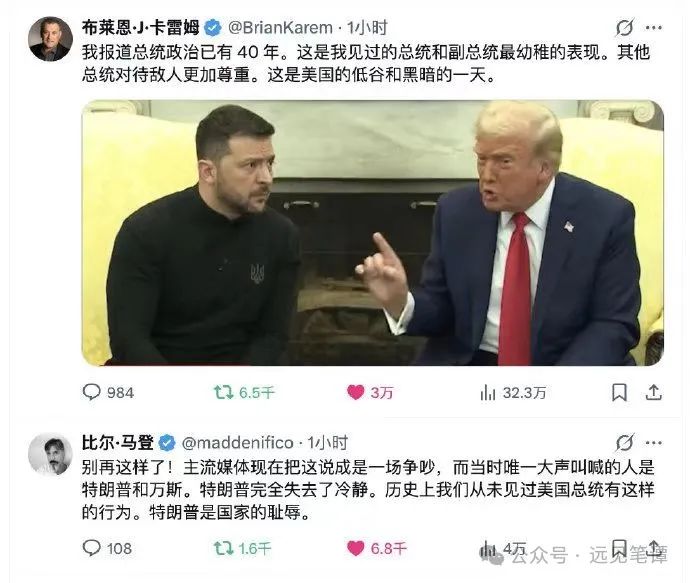
Task: Open BrianKarem's profile avatar
Action: coord(50,39)
